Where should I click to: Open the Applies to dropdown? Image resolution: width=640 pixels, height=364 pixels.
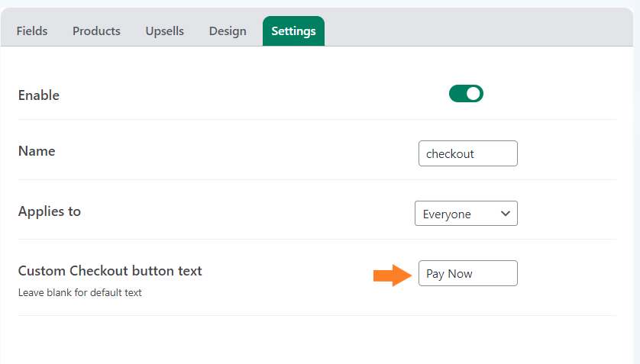pos(466,213)
